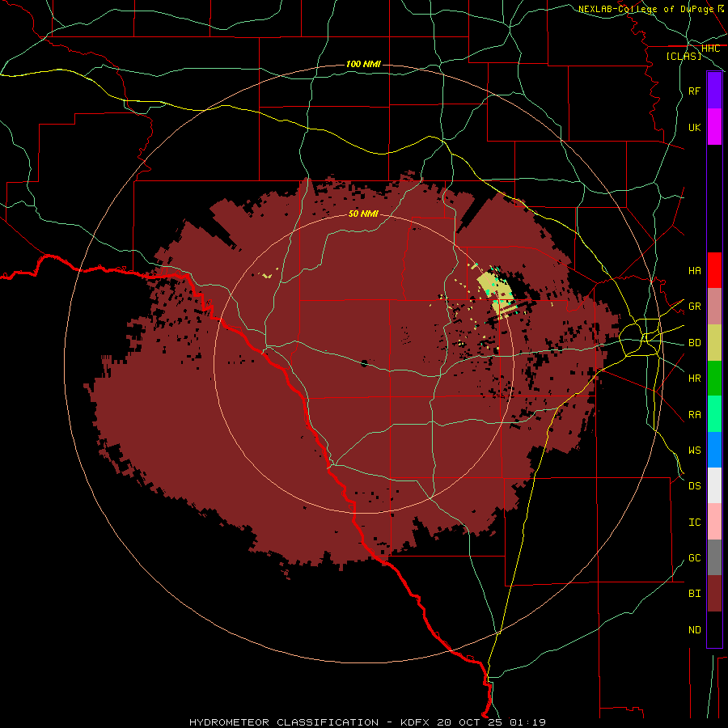Click the "GC" legend label
728x728 pixels.
tap(694, 557)
